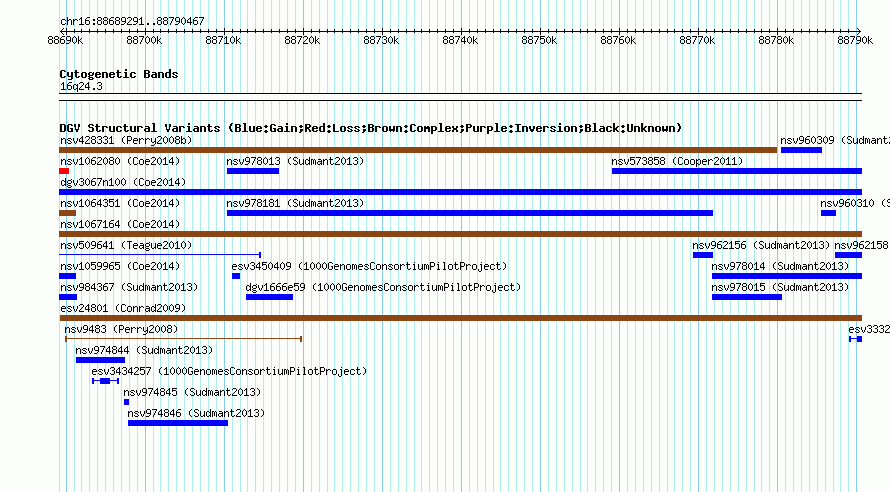Open the nsv1059965 (Coe2014) label
Screen dimensions: 890x492
point(120,266)
